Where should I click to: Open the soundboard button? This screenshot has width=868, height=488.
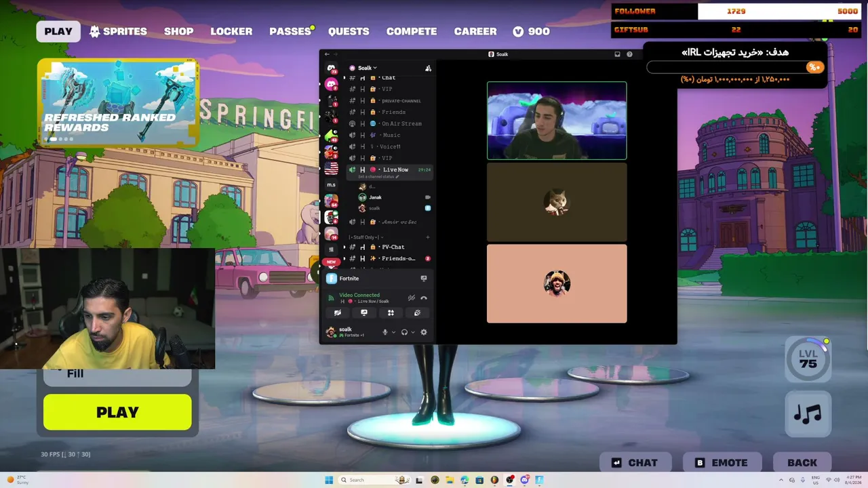(417, 312)
